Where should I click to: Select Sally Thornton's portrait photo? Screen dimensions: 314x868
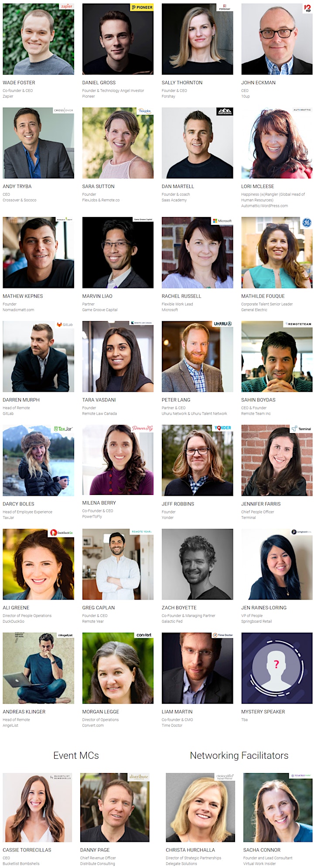click(198, 39)
